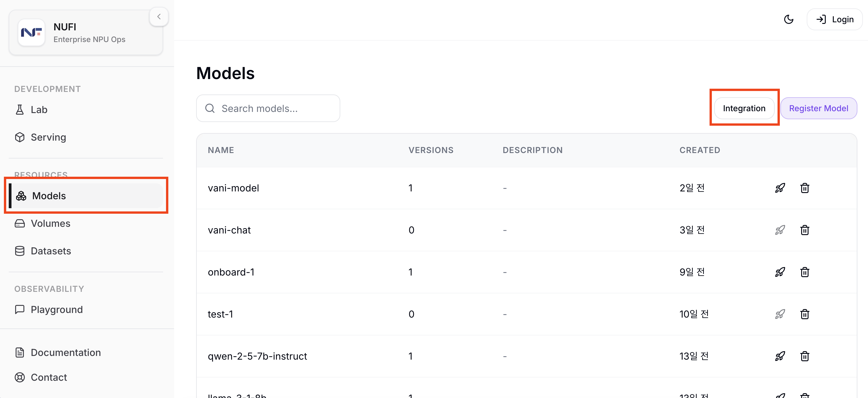Click the rocket icon for test-1
This screenshot has width=868, height=398.
[780, 314]
